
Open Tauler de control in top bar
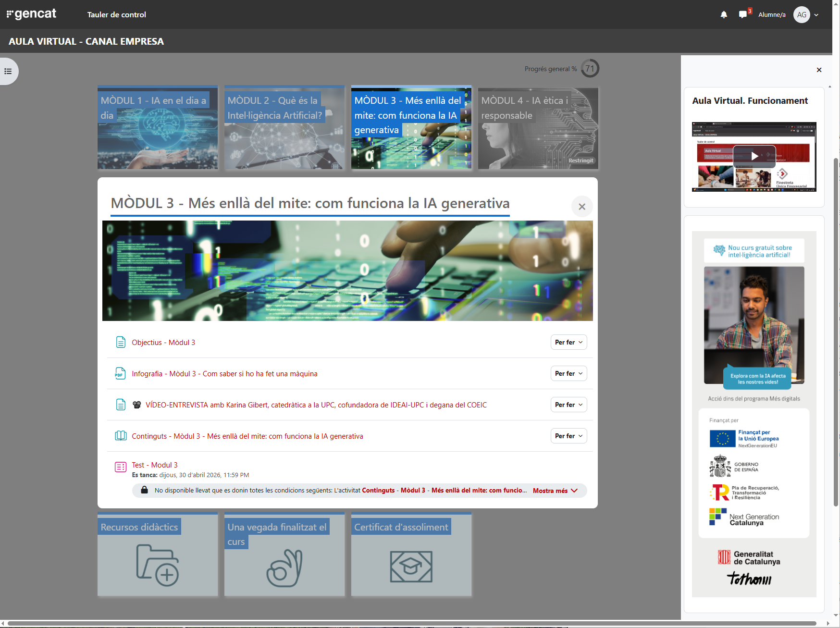(117, 15)
